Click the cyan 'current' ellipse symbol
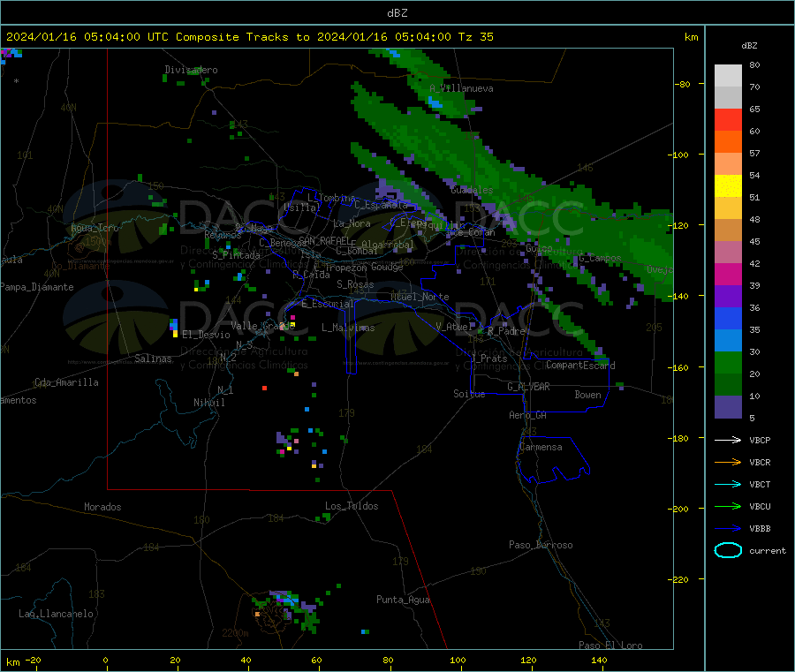The height and width of the screenshot is (672, 795). pos(728,550)
